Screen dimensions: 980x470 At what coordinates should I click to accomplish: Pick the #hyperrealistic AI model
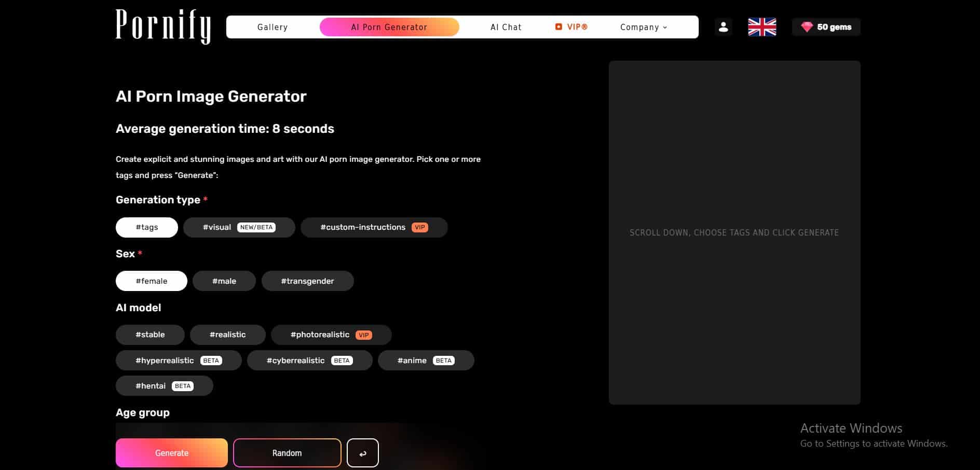[x=179, y=360]
